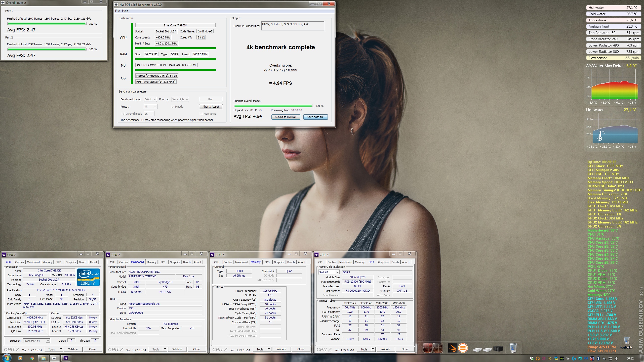Open the orange circle menu dock icon
The width and height of the screenshot is (644, 362).
point(463,348)
